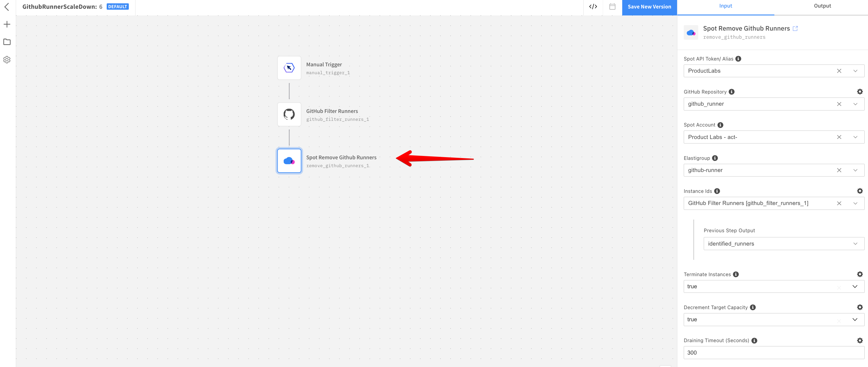
Task: Toggle gear setting for Terminate Instances
Action: [860, 274]
